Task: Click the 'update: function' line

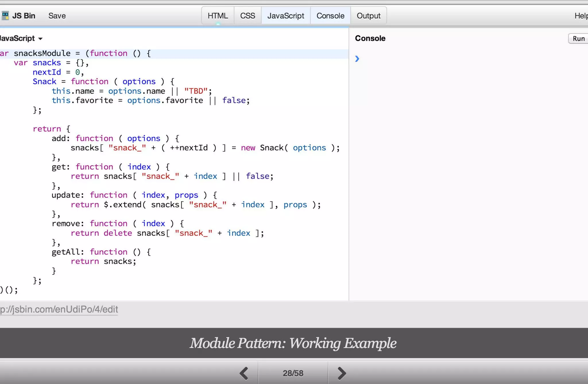Action: tap(134, 195)
